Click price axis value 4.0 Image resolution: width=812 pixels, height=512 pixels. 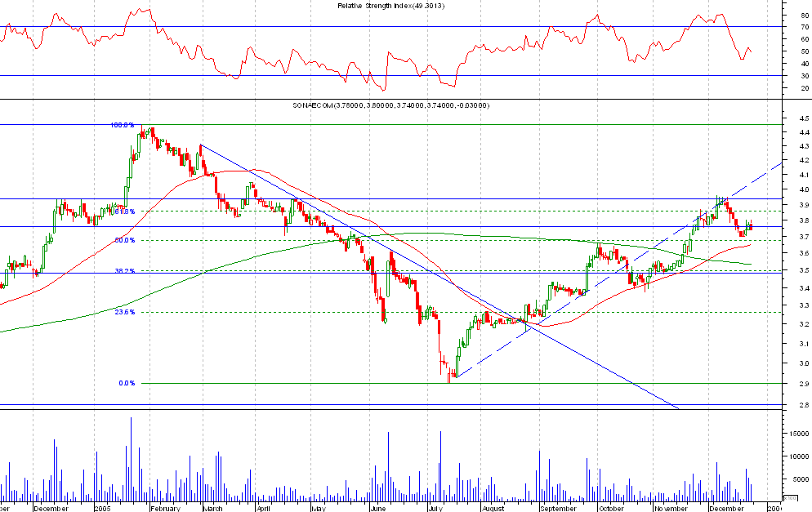(x=804, y=190)
